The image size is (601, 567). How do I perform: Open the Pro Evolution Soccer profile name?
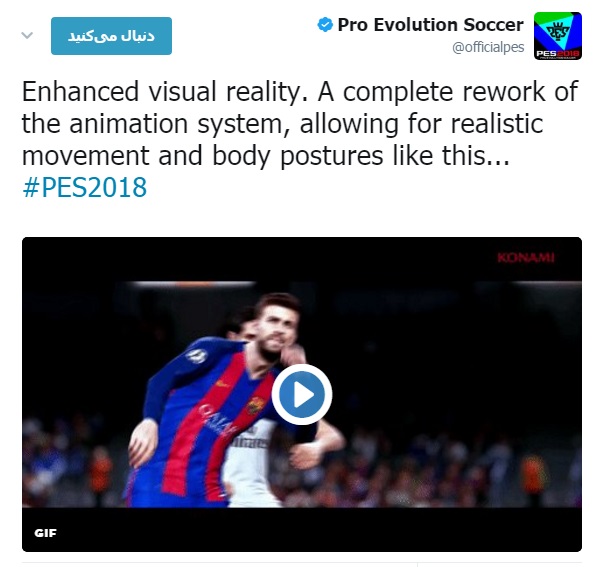[x=430, y=25]
